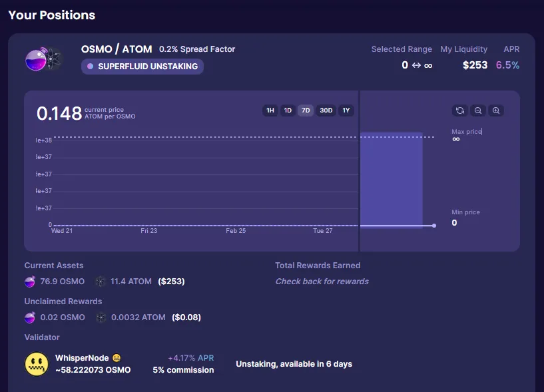Screen dimensions: 544x392
Task: Click the OSMO icon beside 76.9 OSMO
Action: click(30, 282)
